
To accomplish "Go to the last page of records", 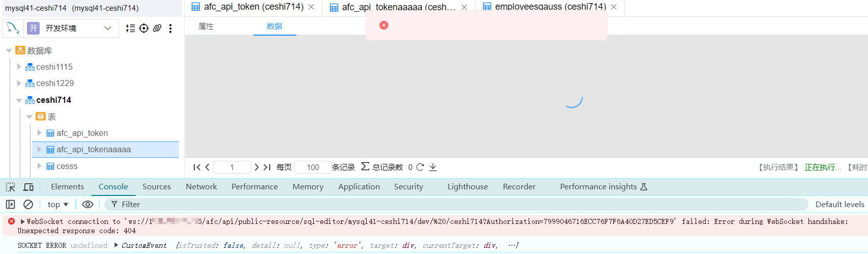I will point(267,167).
